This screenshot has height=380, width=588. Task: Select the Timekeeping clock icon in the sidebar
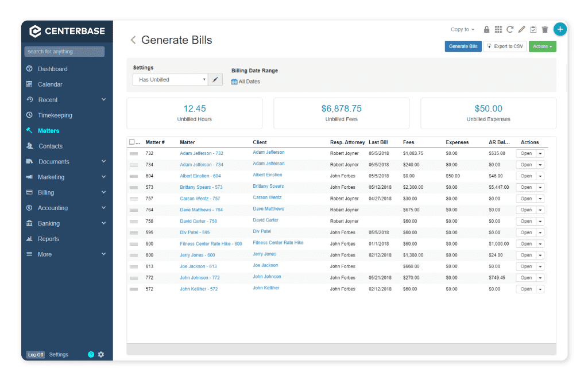[x=29, y=115]
